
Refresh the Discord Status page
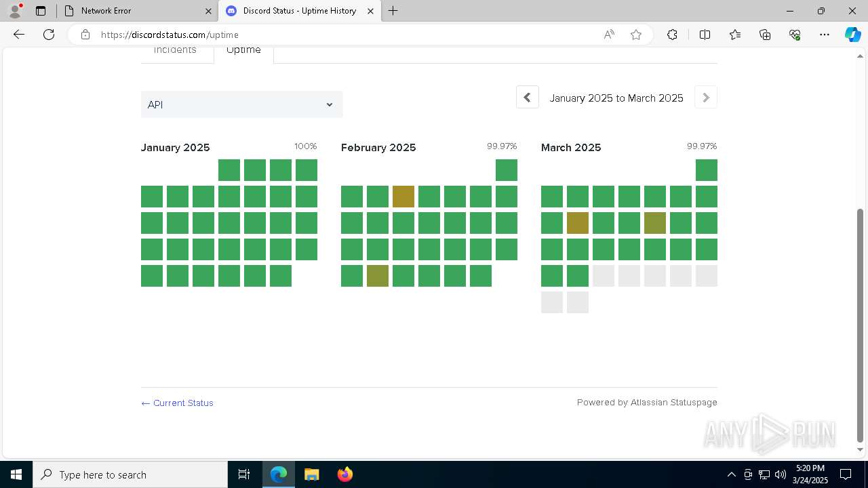(49, 35)
